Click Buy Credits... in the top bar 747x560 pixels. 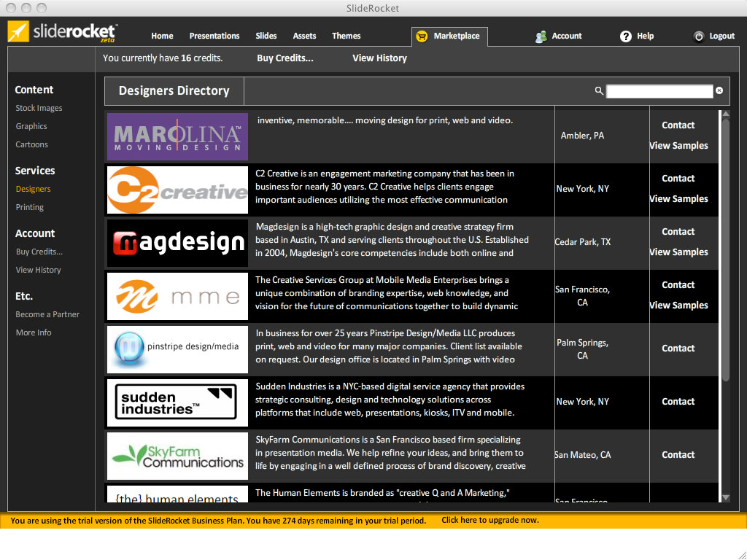point(285,58)
